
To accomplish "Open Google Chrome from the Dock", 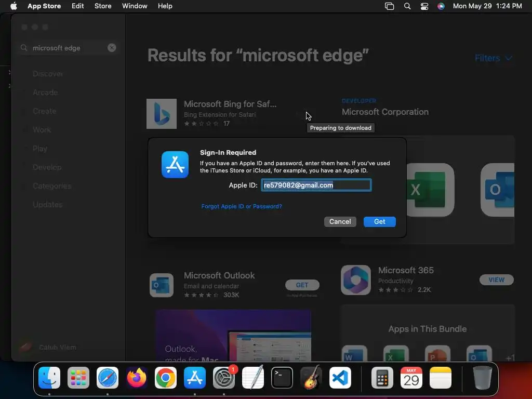I will pyautogui.click(x=166, y=378).
